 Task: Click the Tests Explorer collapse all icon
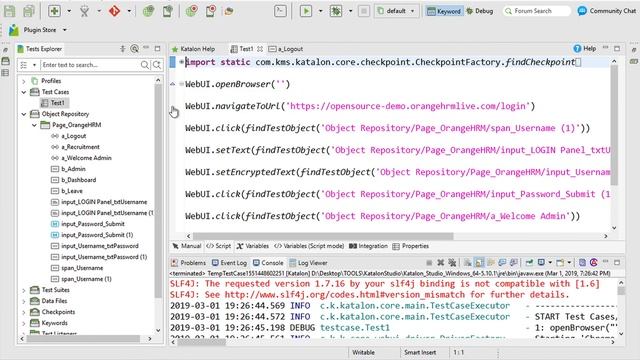click(x=122, y=49)
